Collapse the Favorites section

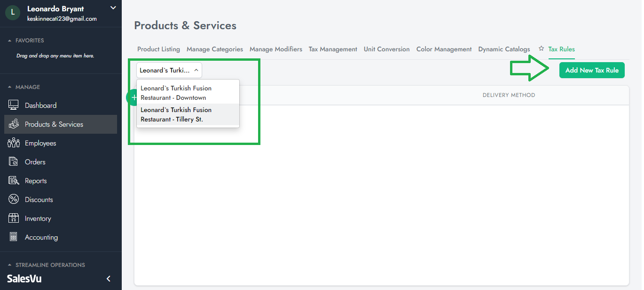tap(10, 40)
